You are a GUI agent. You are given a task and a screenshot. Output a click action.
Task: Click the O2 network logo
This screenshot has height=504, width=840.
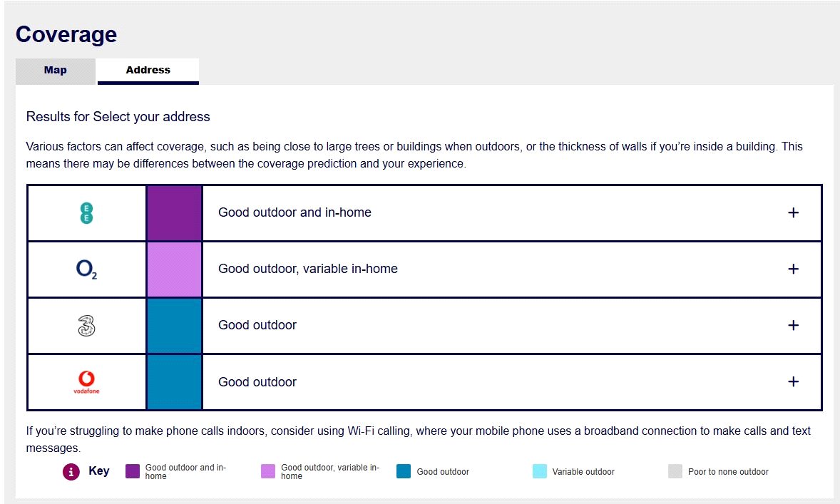[86, 269]
